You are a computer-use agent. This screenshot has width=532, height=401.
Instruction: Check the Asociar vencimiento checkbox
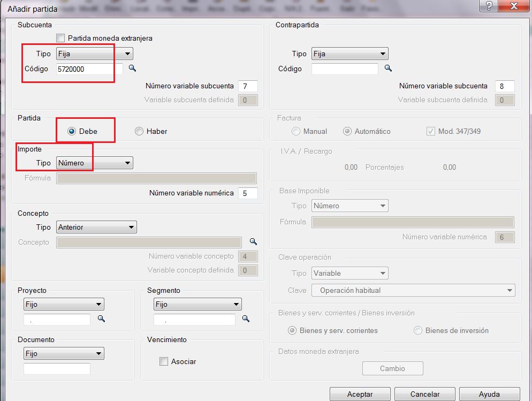click(164, 361)
